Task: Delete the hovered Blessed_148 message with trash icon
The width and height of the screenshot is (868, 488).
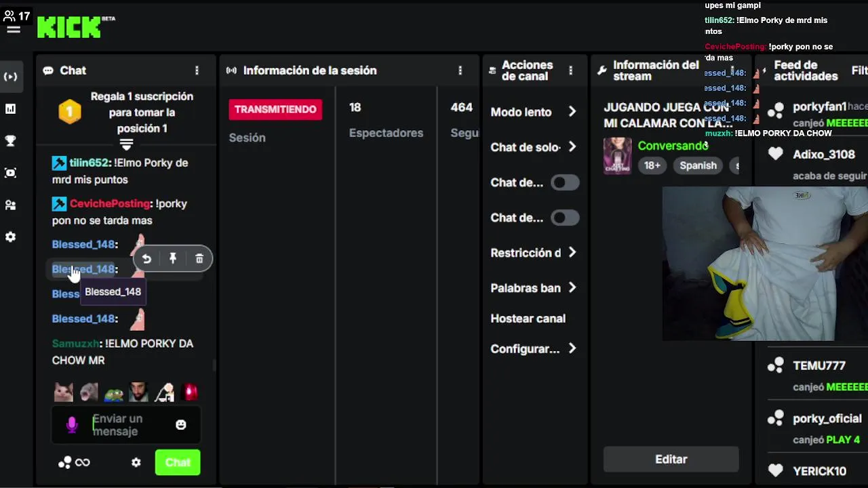Action: click(199, 258)
